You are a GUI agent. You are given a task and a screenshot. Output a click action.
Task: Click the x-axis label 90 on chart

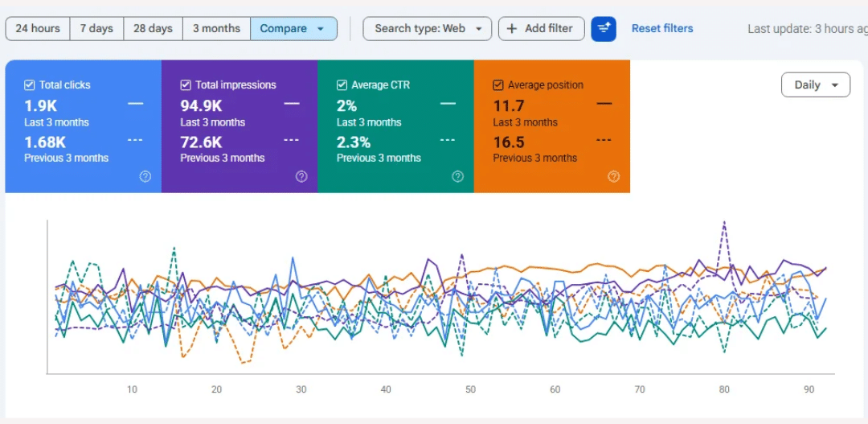coord(809,389)
